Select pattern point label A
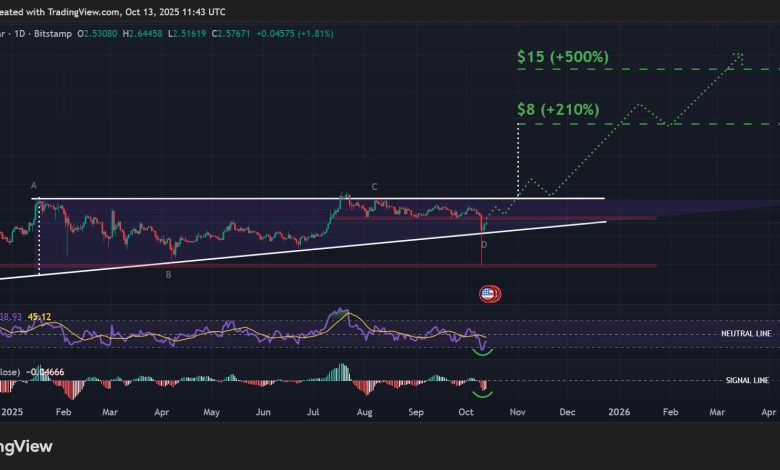 tap(34, 186)
